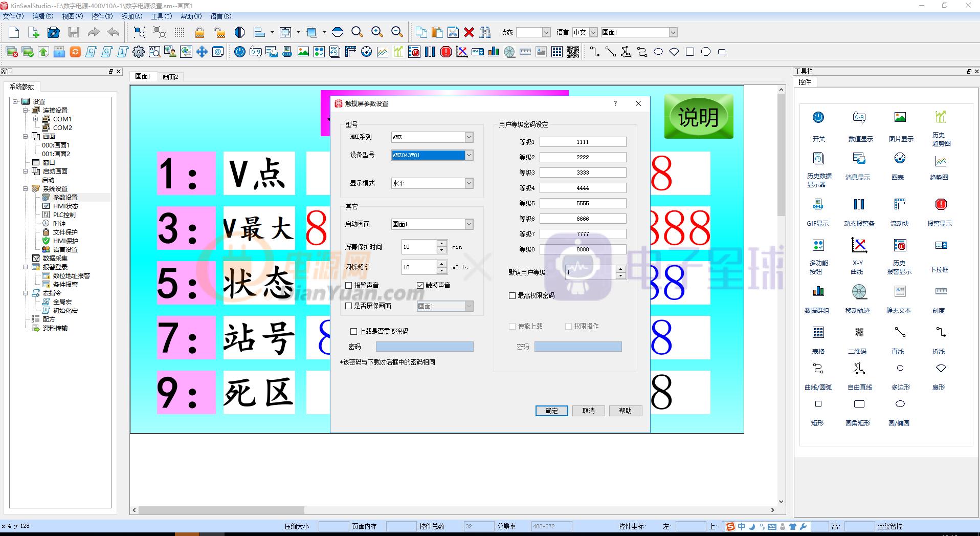Open the 设备型号 dropdown showing AMZ043W01
This screenshot has height=536, width=980.
pyautogui.click(x=468, y=155)
